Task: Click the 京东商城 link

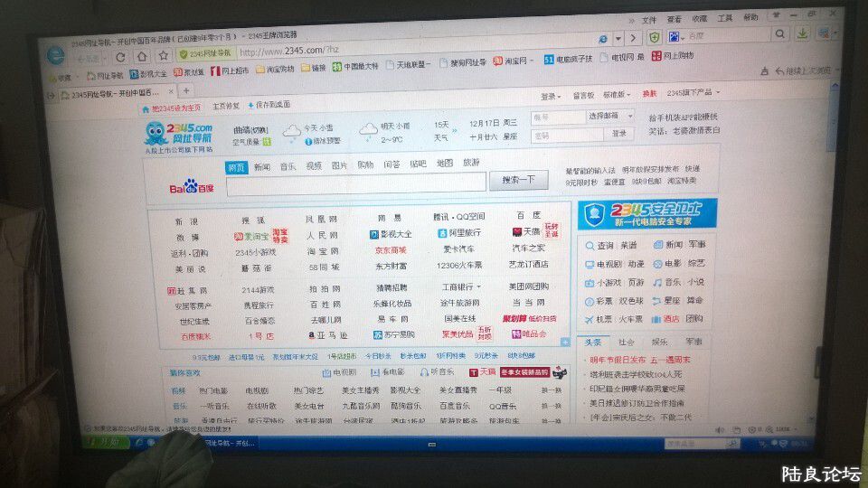Action: (391, 250)
